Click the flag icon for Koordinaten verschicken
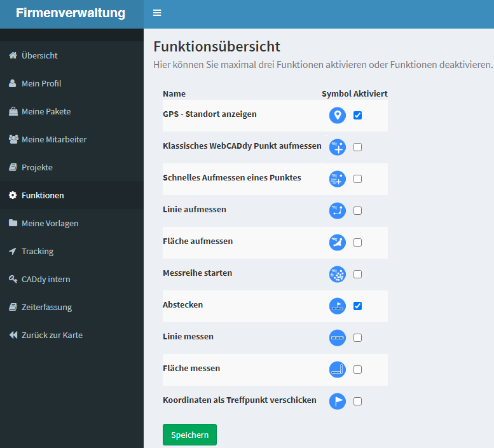This screenshot has width=494, height=448. point(338,402)
